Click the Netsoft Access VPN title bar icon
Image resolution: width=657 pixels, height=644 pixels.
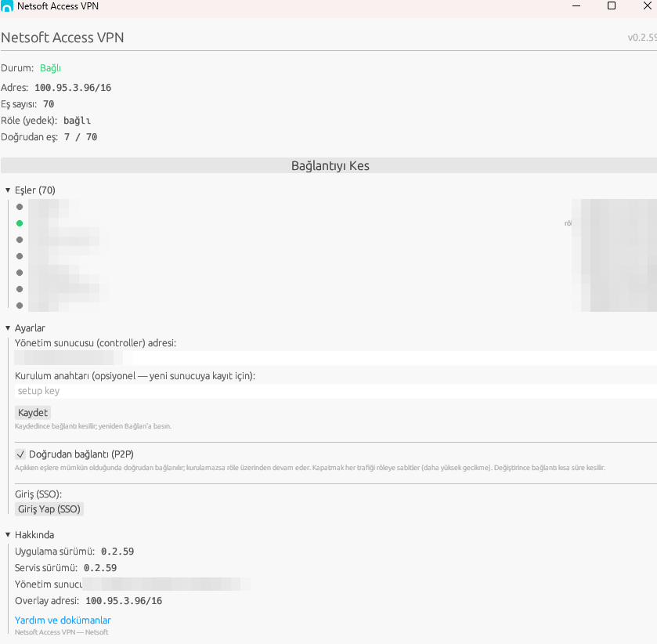7,6
